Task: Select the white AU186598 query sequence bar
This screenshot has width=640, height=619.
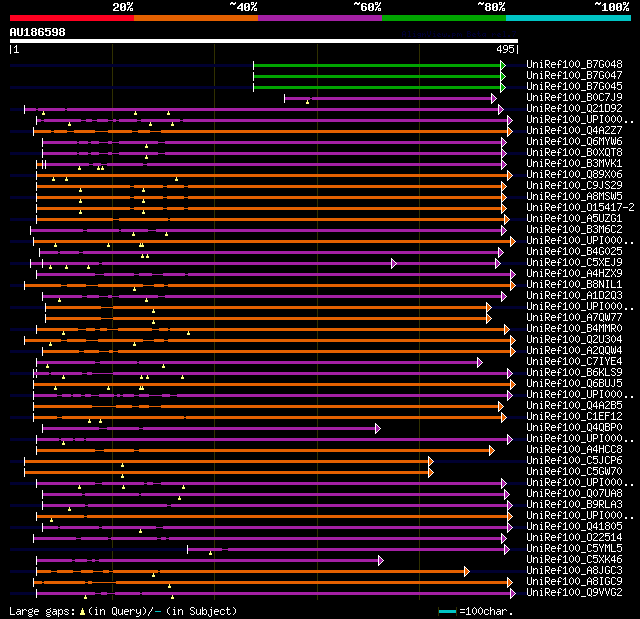Action: pos(264,41)
